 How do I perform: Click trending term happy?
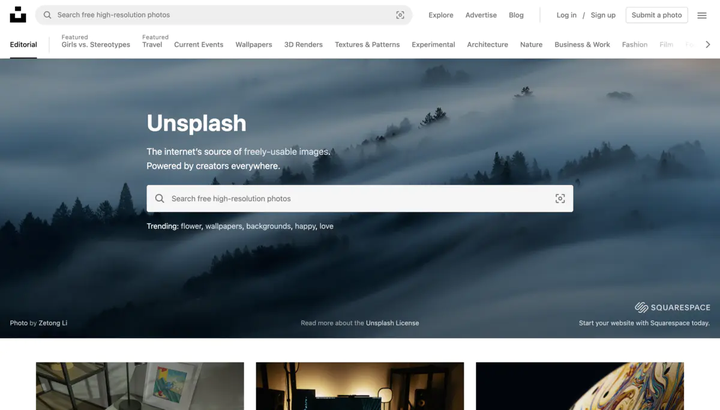(305, 226)
